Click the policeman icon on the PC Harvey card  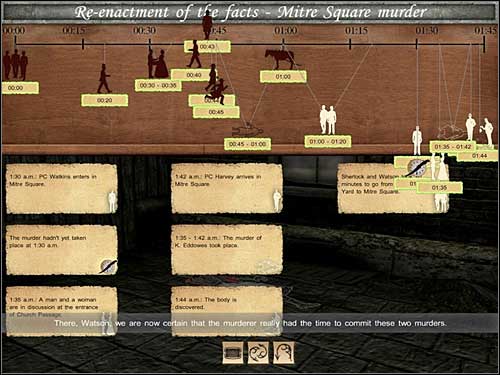[x=277, y=201]
